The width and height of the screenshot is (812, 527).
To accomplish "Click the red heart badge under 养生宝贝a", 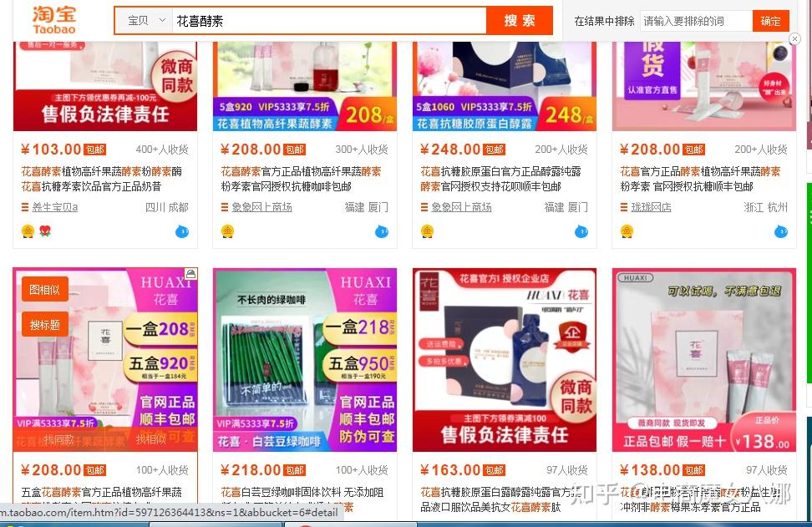I will (45, 231).
